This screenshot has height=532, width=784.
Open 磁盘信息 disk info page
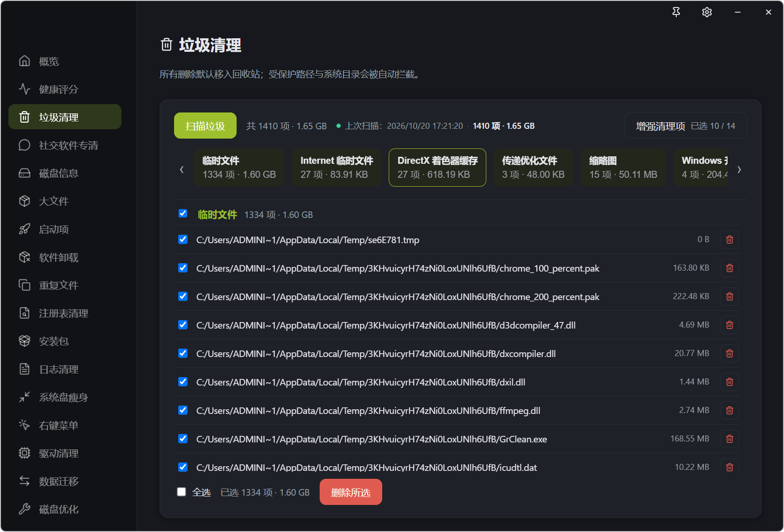[x=65, y=173]
